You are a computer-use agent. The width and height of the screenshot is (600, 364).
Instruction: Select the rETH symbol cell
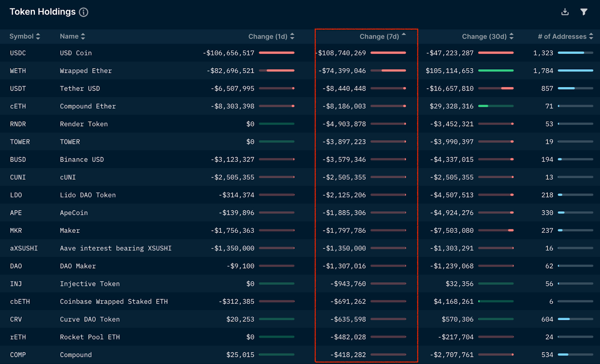[18, 337]
